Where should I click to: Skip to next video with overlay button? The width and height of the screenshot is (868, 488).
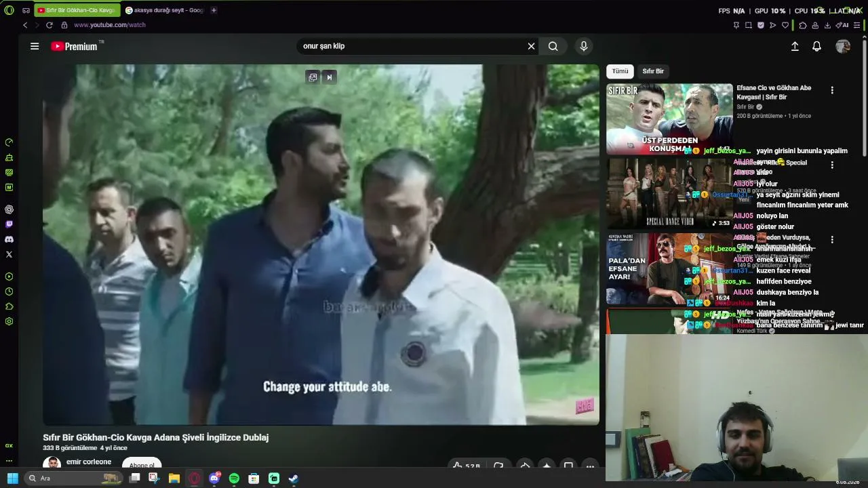pos(330,77)
